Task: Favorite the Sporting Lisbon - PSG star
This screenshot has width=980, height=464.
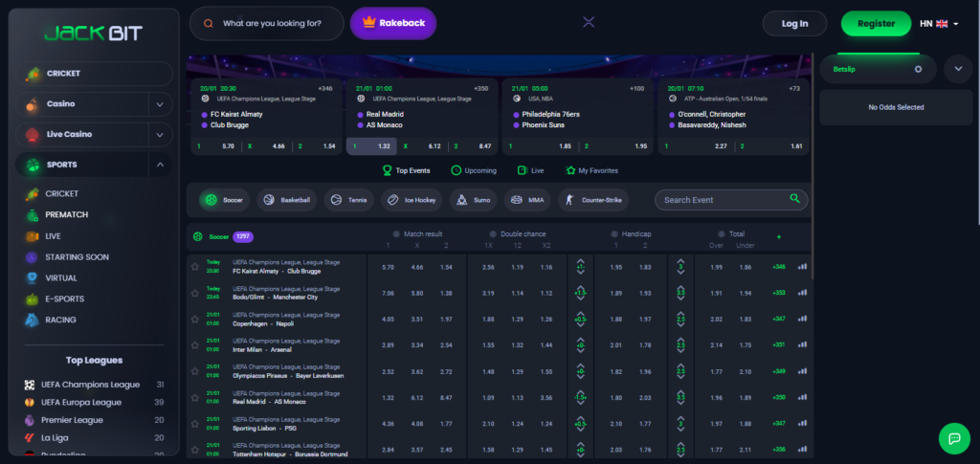Action: 195,424
